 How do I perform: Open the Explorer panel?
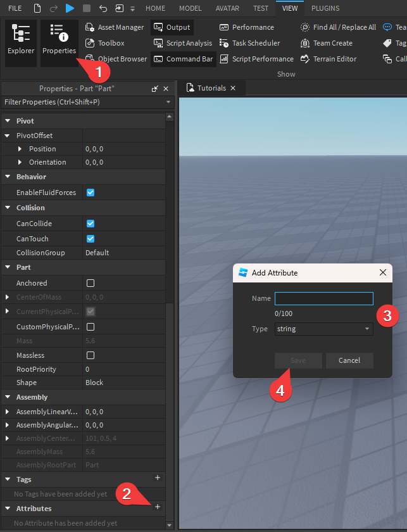tap(21, 42)
